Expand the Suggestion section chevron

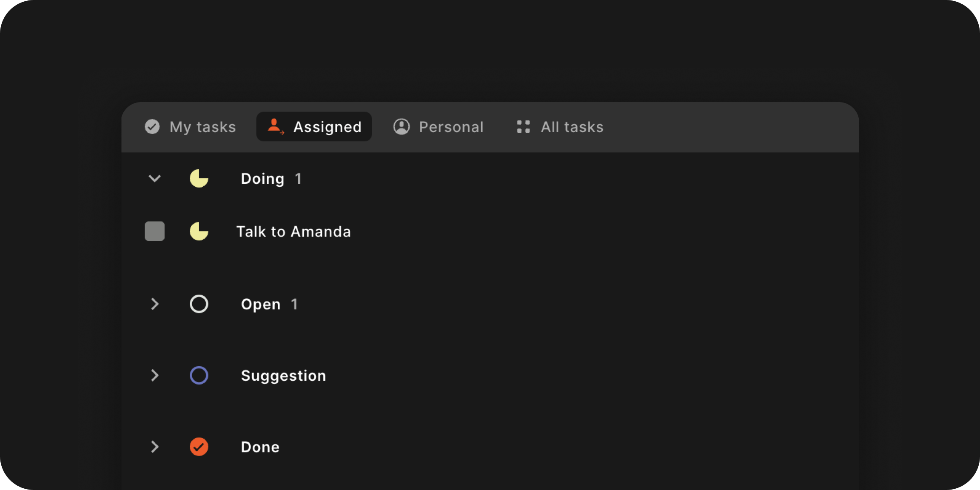point(154,375)
